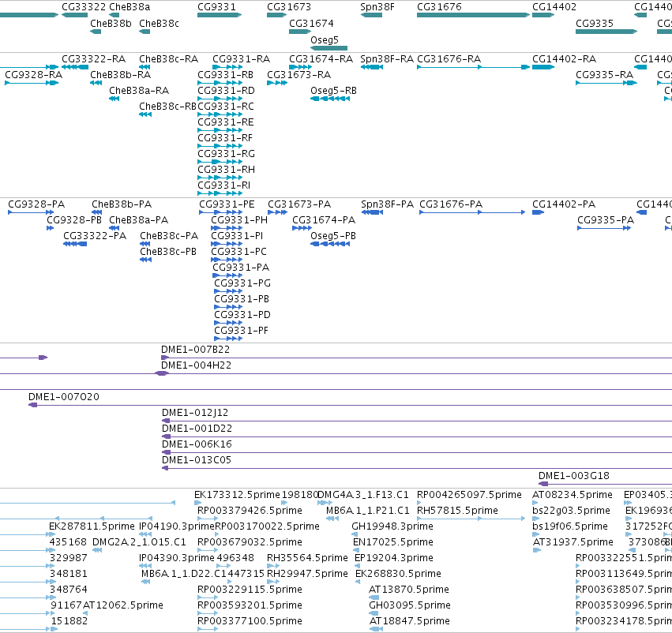Click the CG31673-RA transcript label
This screenshot has width=672, height=633.
click(x=298, y=74)
